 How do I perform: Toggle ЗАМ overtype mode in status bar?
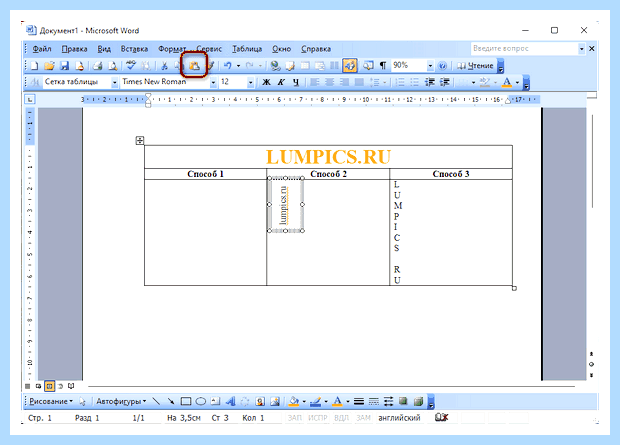click(363, 418)
